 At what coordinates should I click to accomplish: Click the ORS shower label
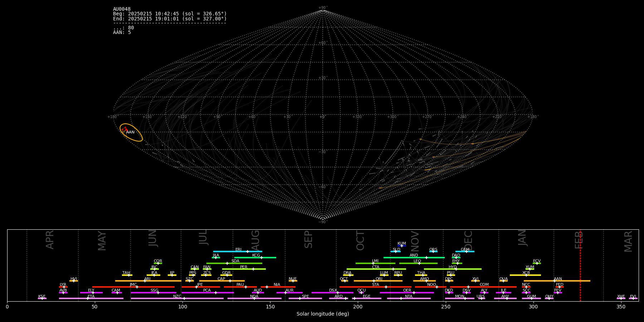click(433, 250)
